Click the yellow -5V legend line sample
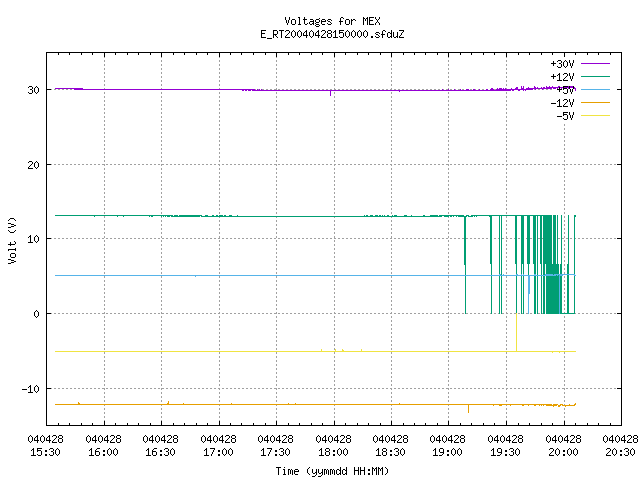 pos(595,116)
